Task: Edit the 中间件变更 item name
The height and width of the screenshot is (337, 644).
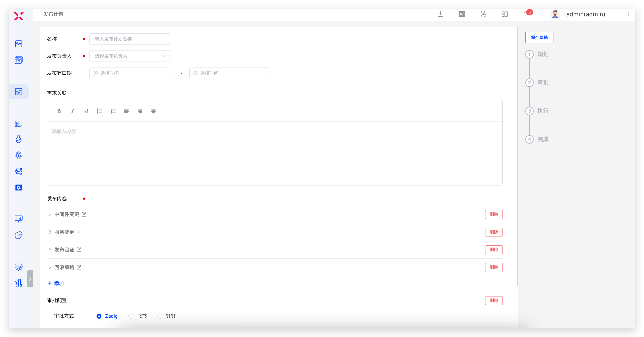Action: tap(84, 214)
